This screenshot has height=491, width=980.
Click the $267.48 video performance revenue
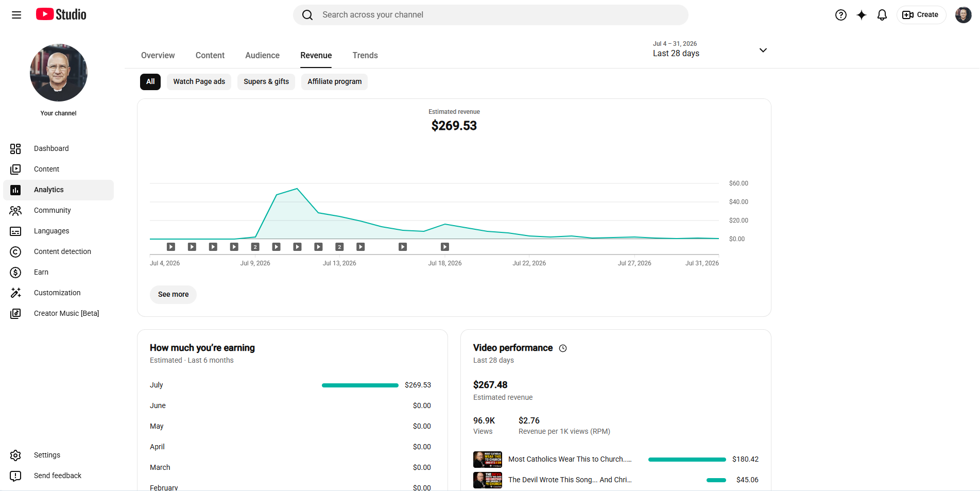coord(490,385)
